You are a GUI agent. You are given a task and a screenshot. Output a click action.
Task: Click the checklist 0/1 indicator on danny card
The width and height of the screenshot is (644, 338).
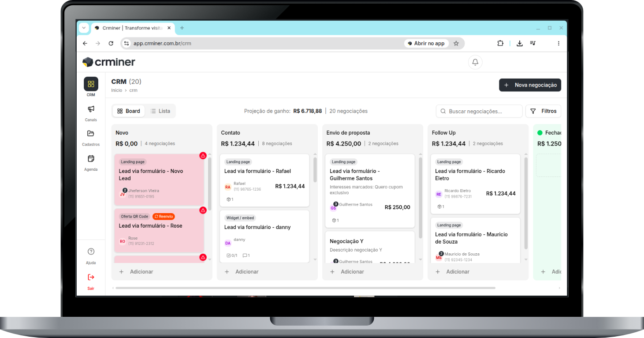point(232,255)
